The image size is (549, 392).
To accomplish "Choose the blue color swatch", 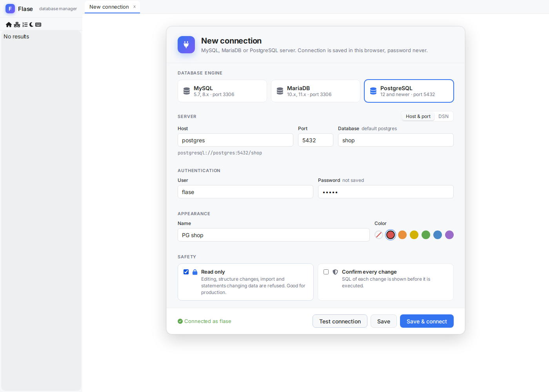I will pyautogui.click(x=438, y=235).
